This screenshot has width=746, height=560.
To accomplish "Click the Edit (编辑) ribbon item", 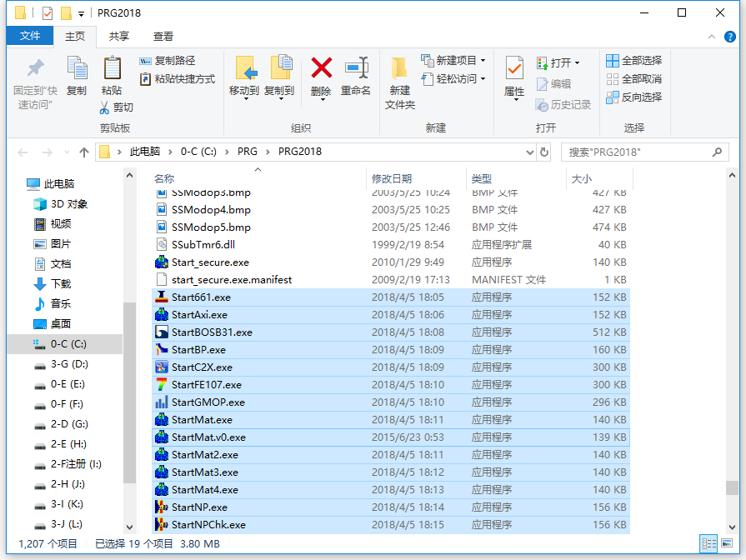I will 553,84.
